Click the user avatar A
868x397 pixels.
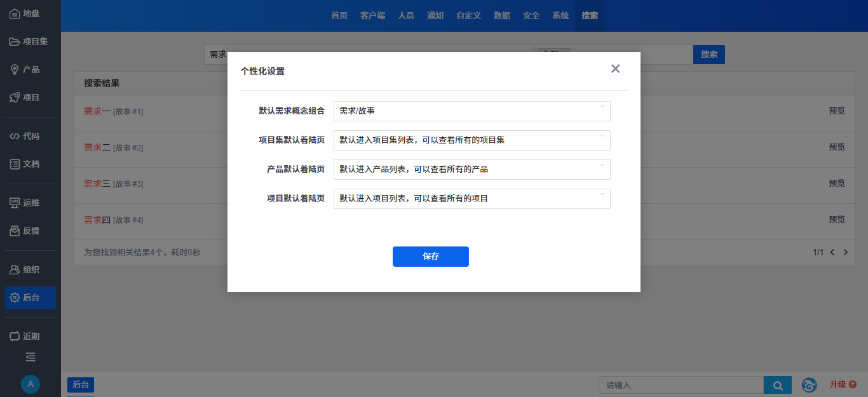pos(31,384)
